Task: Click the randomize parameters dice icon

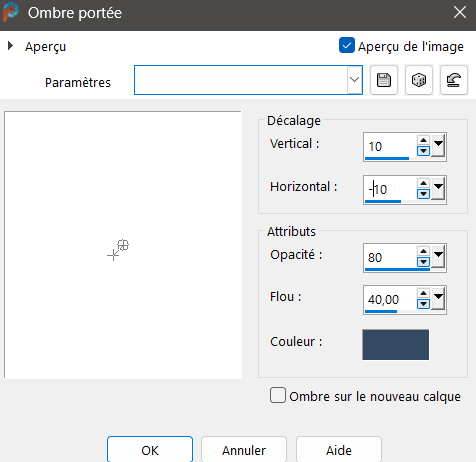Action: tap(419, 80)
